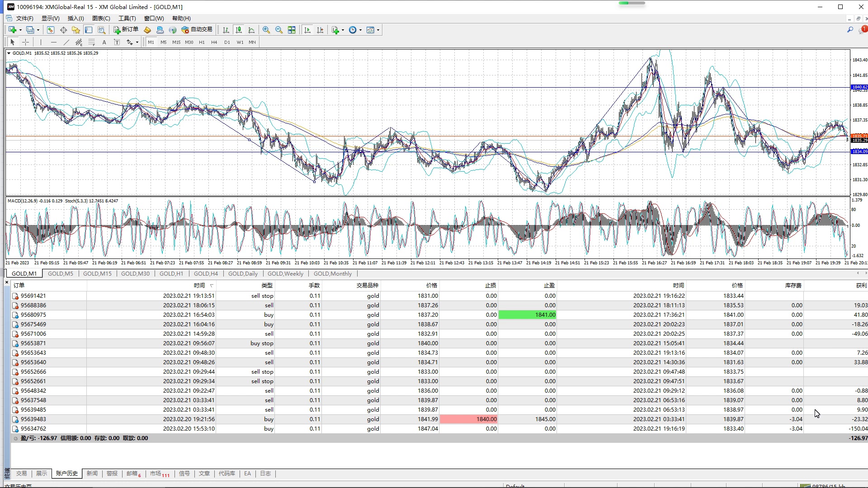
Task: Open the 新闻 terminal tab
Action: (92, 474)
